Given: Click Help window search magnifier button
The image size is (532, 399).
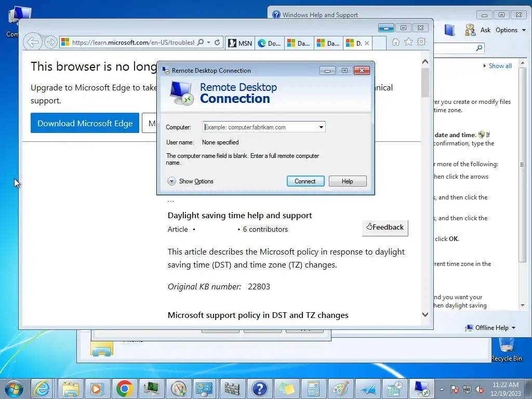Looking at the screenshot, I should (x=479, y=48).
